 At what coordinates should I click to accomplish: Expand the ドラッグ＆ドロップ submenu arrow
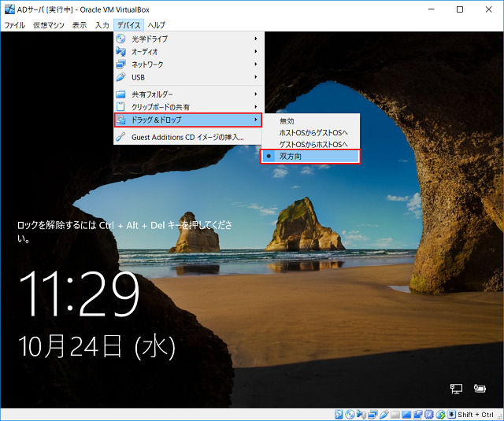tap(256, 120)
